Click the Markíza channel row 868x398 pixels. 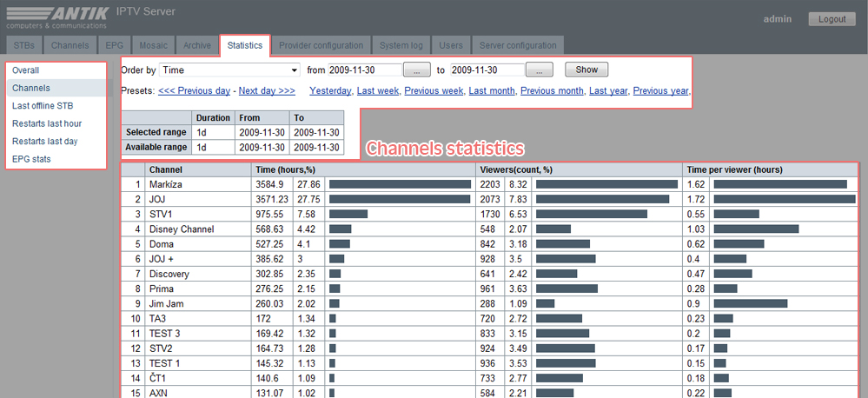pyautogui.click(x=489, y=184)
